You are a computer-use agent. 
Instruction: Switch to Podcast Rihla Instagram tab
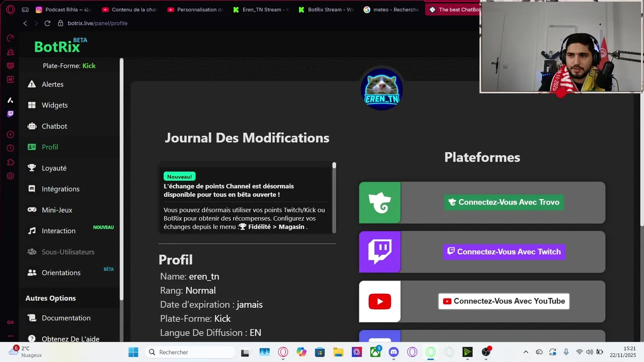click(64, 10)
